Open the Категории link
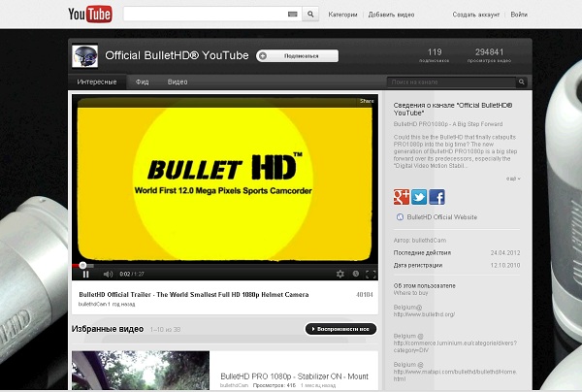The image size is (582, 392). click(342, 15)
